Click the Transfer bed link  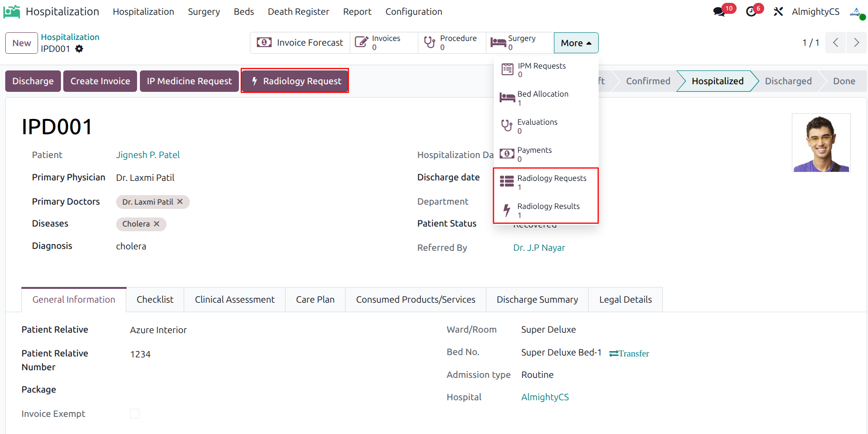(x=629, y=354)
